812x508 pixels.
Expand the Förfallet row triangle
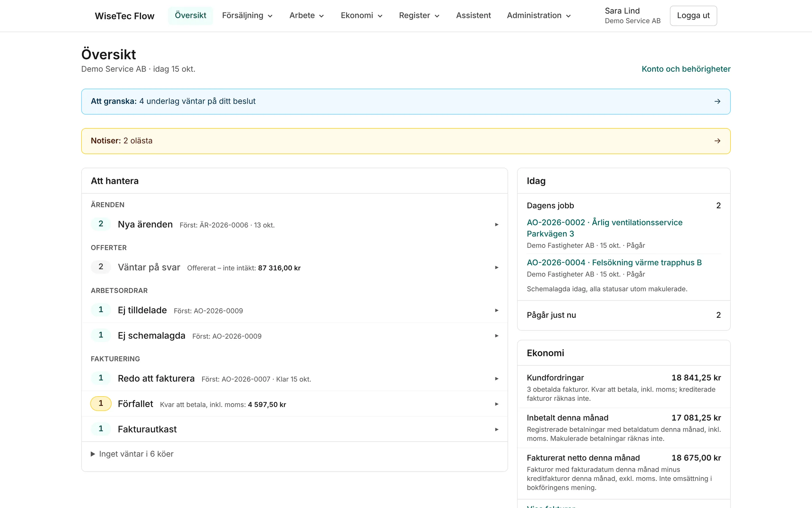[x=497, y=404]
